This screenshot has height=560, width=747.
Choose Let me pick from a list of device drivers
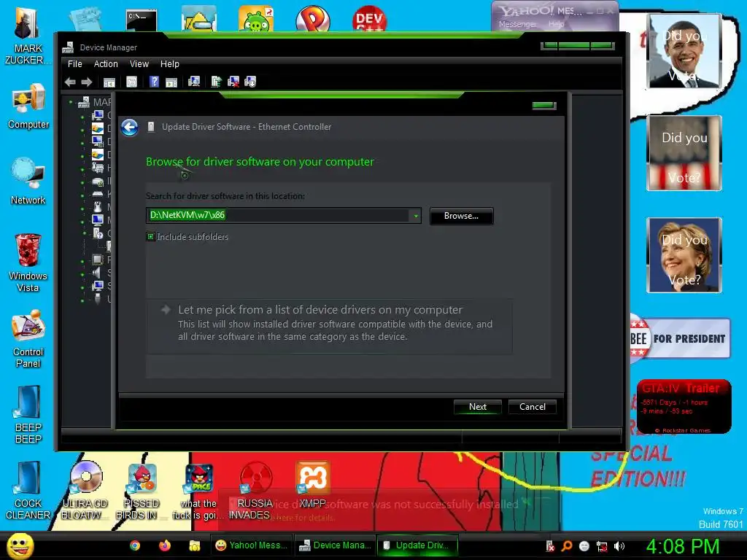(329, 326)
